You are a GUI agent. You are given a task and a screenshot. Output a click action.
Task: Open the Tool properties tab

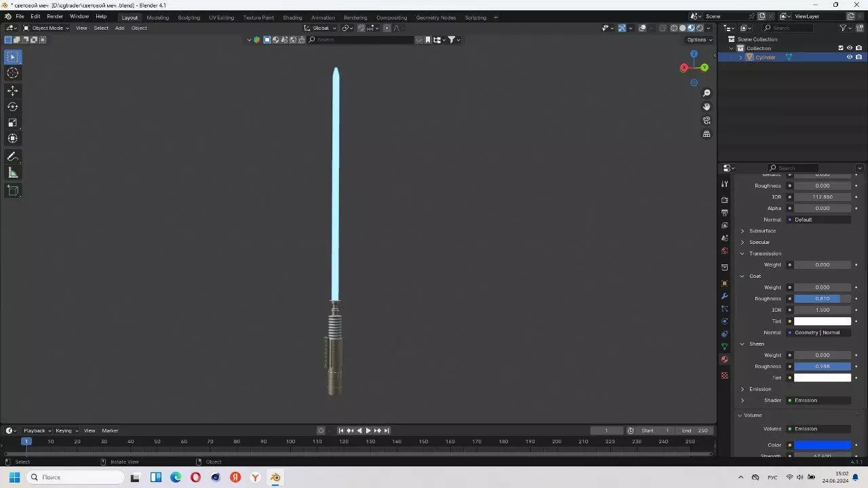coord(725,184)
